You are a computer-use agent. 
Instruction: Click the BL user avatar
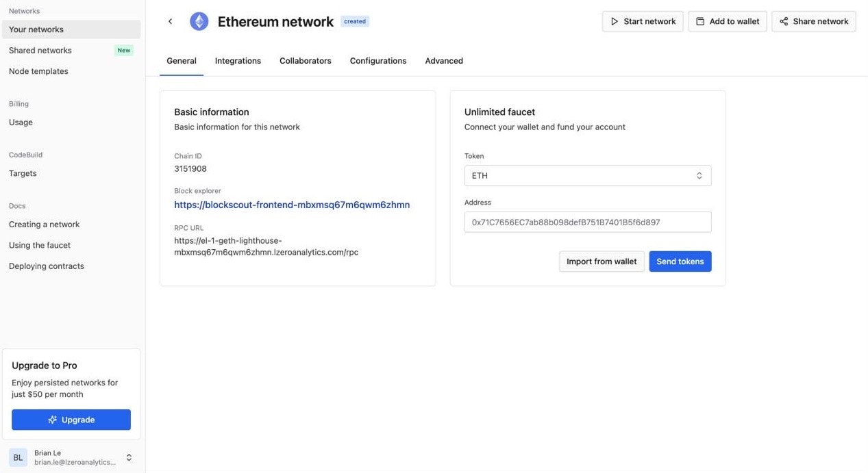pos(18,457)
